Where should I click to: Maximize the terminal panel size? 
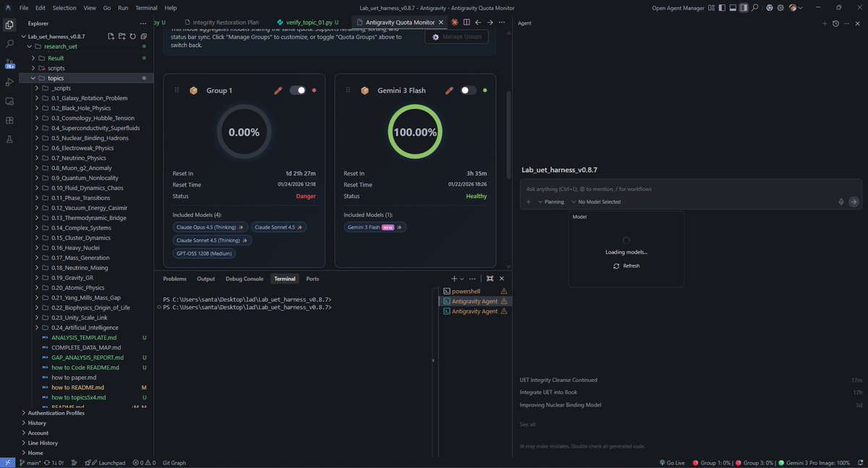[490, 278]
